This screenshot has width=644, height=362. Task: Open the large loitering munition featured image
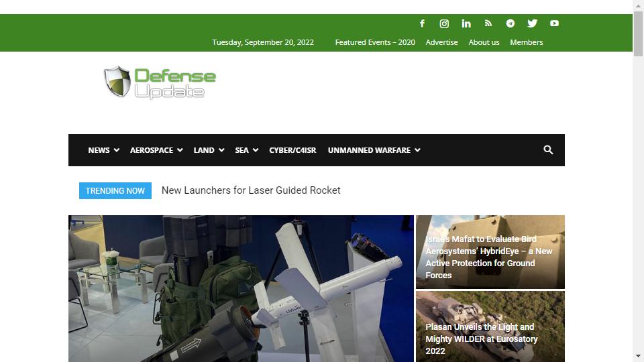click(241, 288)
